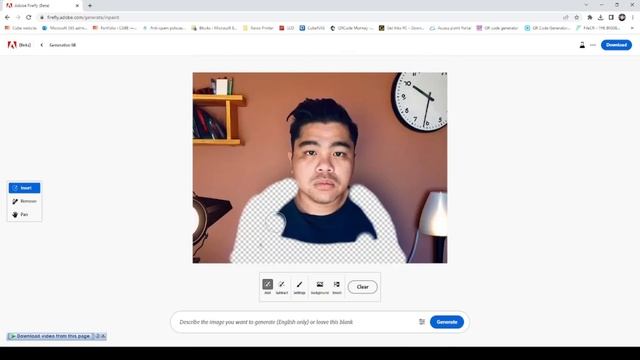This screenshot has width=640, height=360.
Task: Click the Background selection tool
Action: click(320, 287)
